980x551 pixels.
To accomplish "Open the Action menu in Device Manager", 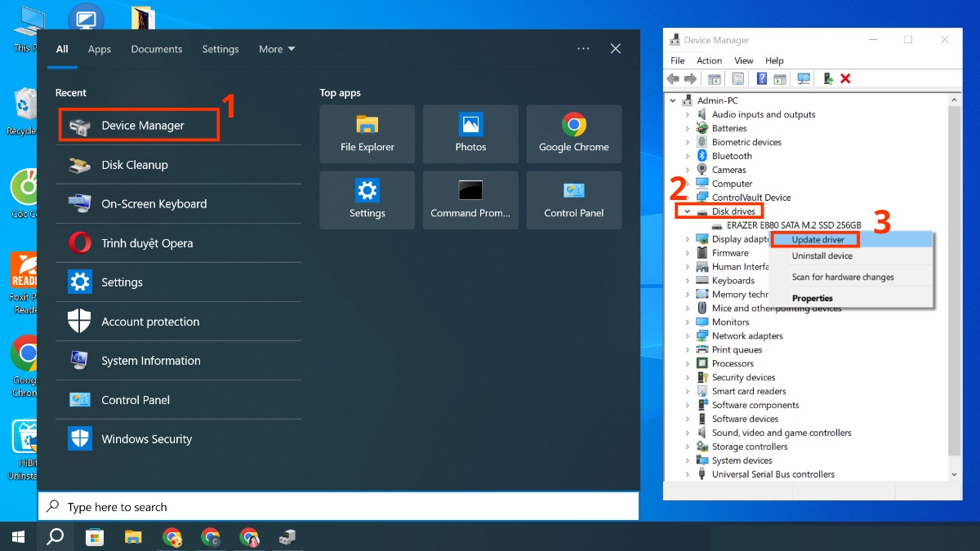I will (709, 60).
